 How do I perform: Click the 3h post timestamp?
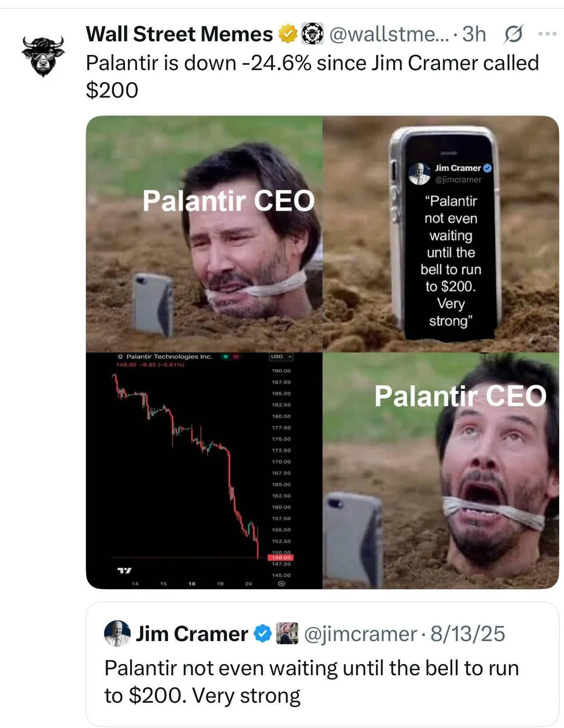(474, 34)
